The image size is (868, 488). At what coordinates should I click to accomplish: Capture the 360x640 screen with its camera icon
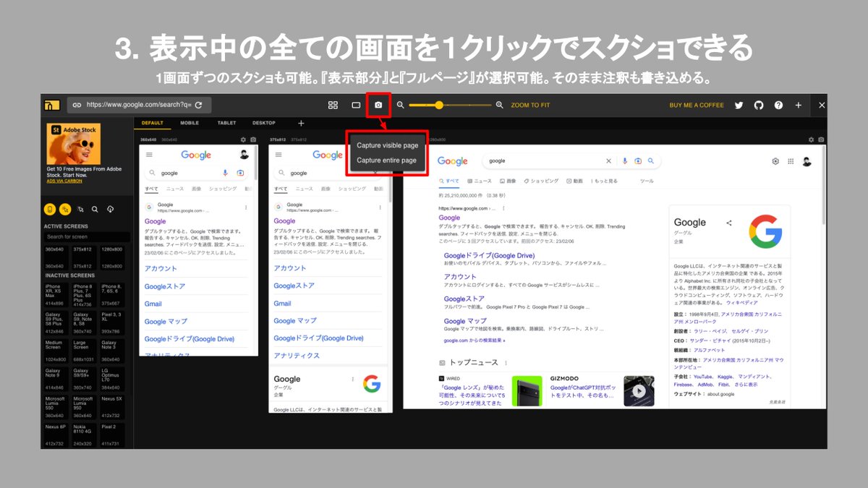pos(253,139)
